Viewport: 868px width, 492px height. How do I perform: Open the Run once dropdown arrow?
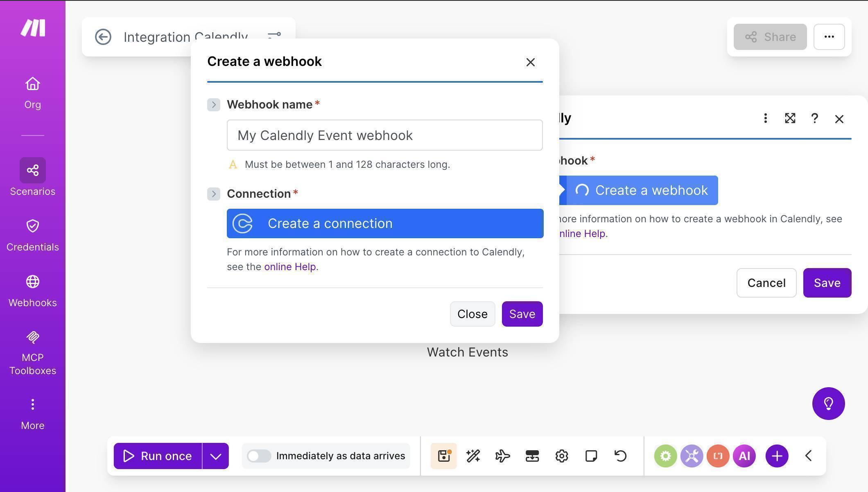coord(216,456)
